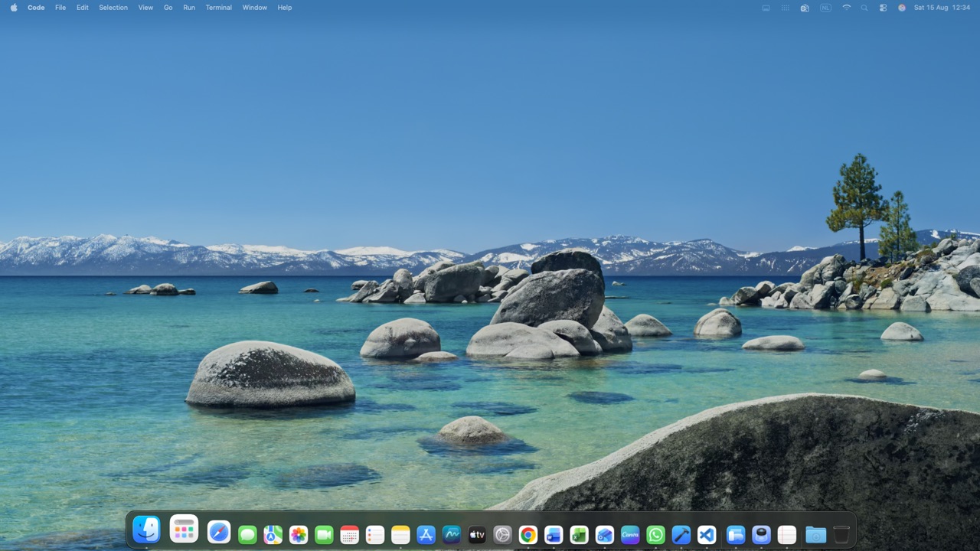Open the App Store in Dock

(x=426, y=535)
